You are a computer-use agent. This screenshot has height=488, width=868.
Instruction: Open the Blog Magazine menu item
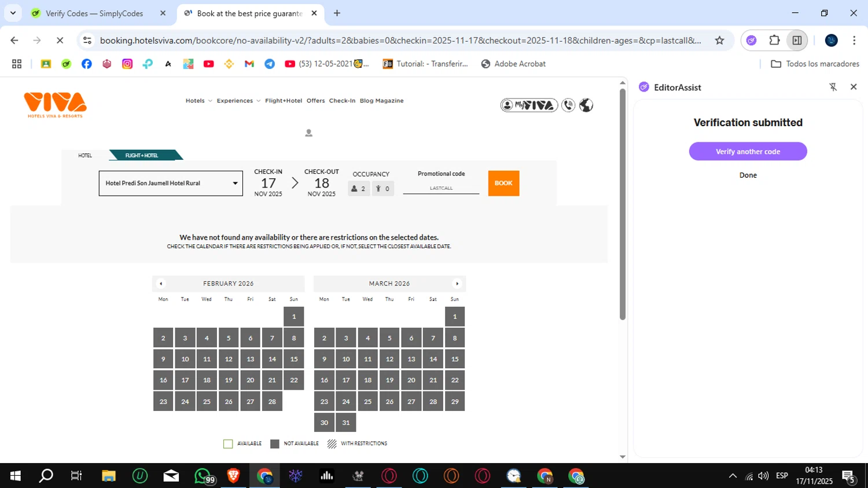(381, 101)
